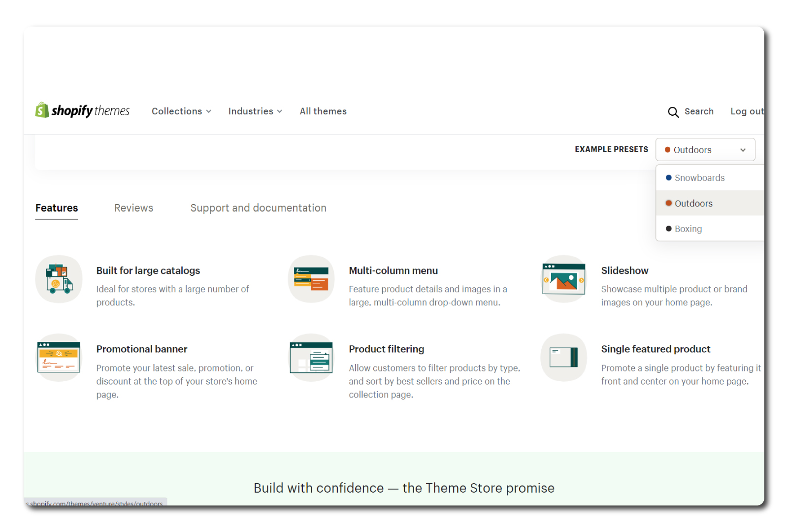Select the Outdoors preset in the list
The width and height of the screenshot is (788, 532).
[710, 203]
